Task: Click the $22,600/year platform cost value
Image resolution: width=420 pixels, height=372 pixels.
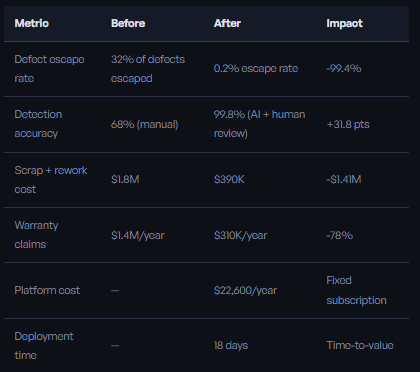Action: click(245, 290)
